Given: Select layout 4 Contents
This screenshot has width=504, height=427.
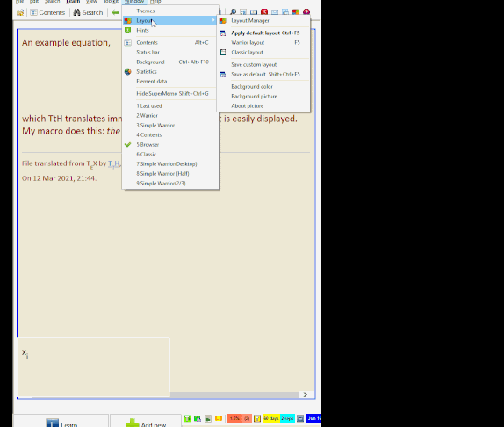Looking at the screenshot, I should click(x=170, y=134).
